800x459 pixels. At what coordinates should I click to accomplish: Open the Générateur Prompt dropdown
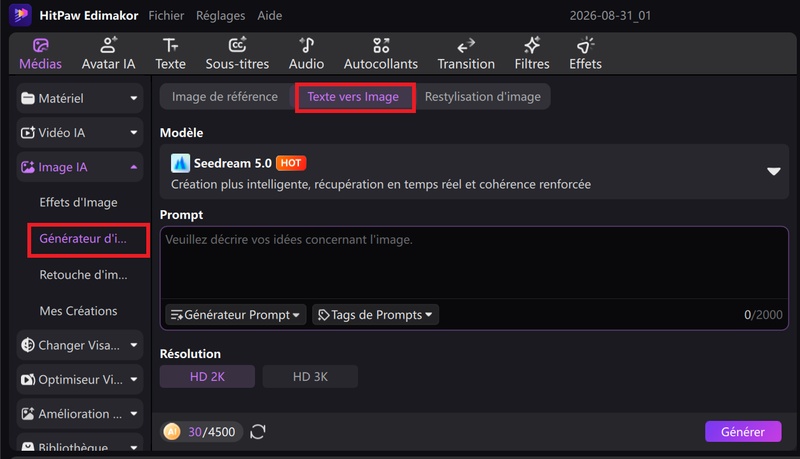[236, 315]
